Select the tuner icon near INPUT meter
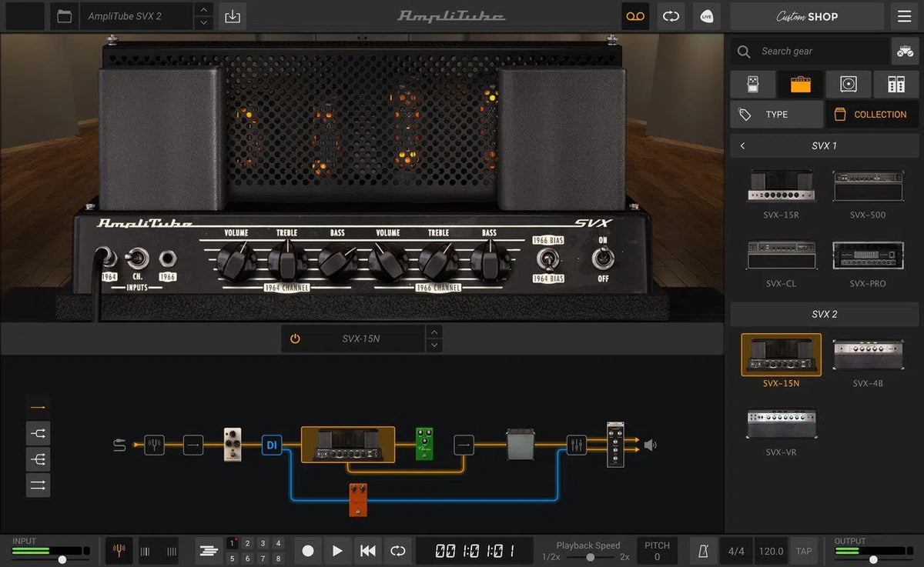Screen dimensions: 924x567 118,551
